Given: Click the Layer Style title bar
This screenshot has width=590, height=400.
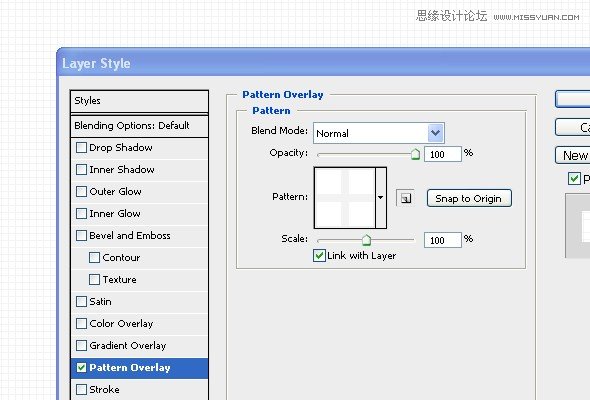Looking at the screenshot, I should coord(324,63).
